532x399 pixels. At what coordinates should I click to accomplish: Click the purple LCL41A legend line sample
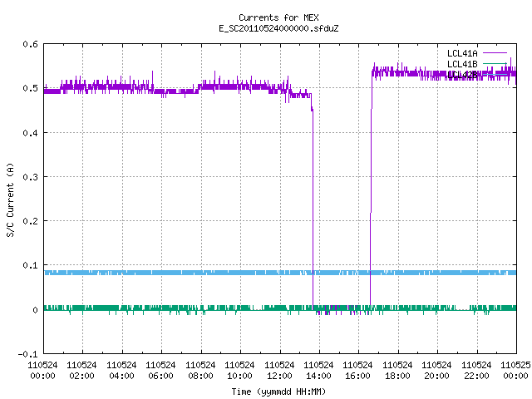495,53
